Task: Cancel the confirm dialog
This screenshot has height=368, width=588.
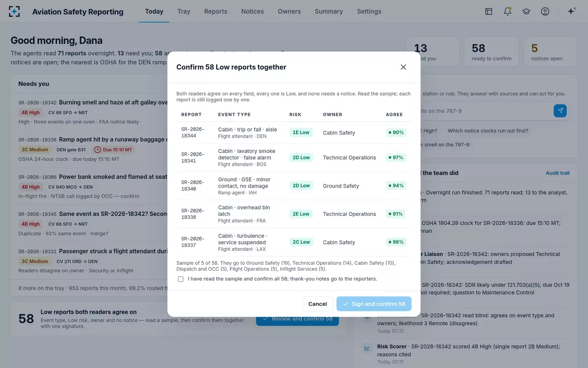Action: pos(317,304)
